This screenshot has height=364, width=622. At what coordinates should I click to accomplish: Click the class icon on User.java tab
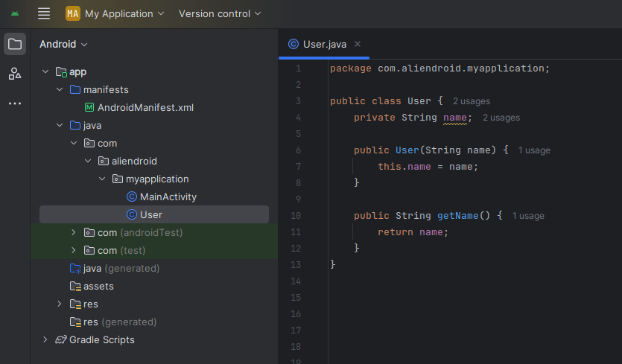(293, 44)
